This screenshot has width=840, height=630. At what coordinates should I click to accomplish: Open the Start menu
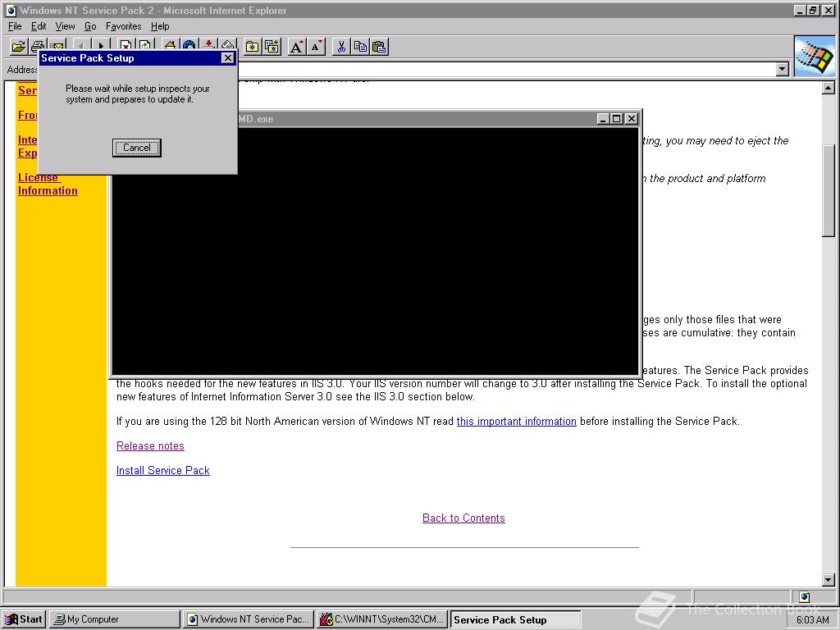pyautogui.click(x=24, y=619)
